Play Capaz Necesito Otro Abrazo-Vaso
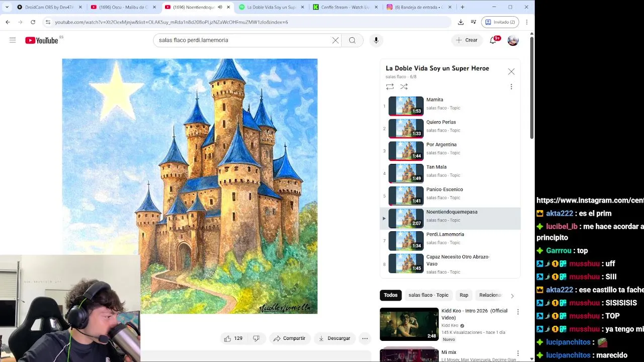644x362 pixels. click(x=450, y=264)
